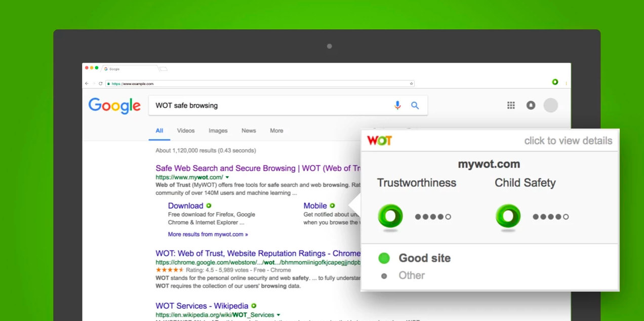Open Safe Web Search and Secure Browsing result
The image size is (644, 321).
pos(258,168)
